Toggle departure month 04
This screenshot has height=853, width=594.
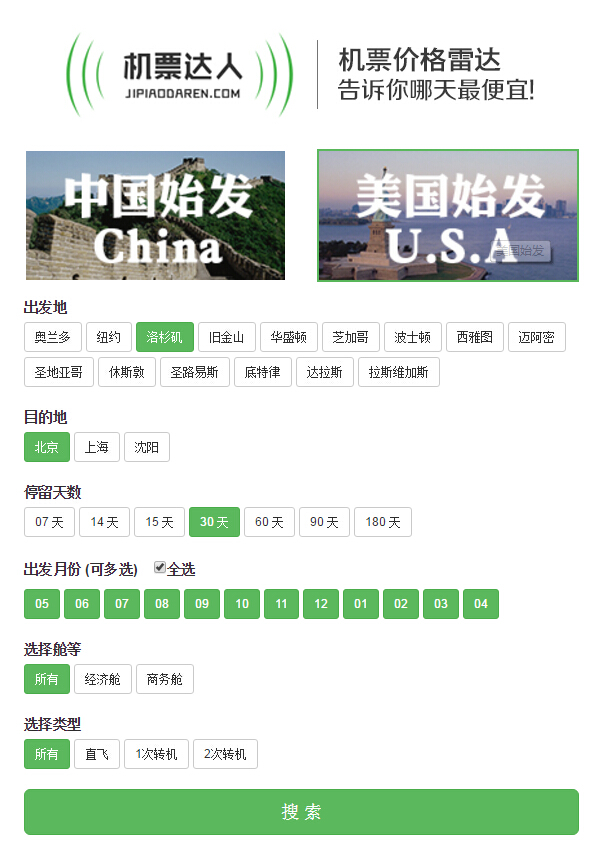pos(481,604)
